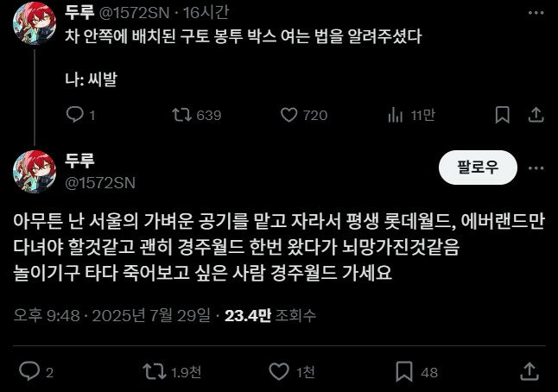Share the main tweet via bottom icon

[529, 372]
